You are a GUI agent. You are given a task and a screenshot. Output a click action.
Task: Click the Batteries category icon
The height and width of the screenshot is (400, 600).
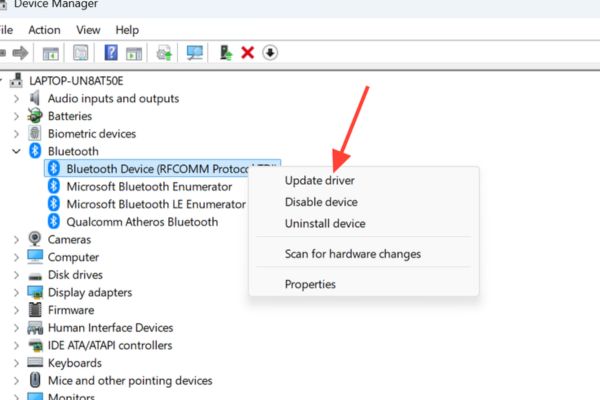(x=35, y=116)
